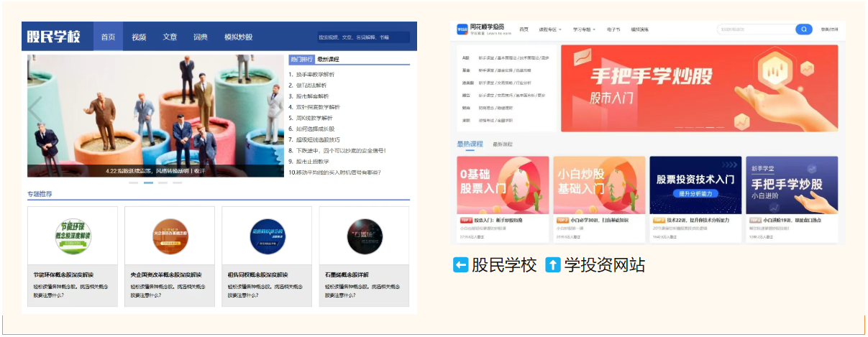Switch to the 最热课程 tab
The height and width of the screenshot is (337, 868).
(x=470, y=144)
